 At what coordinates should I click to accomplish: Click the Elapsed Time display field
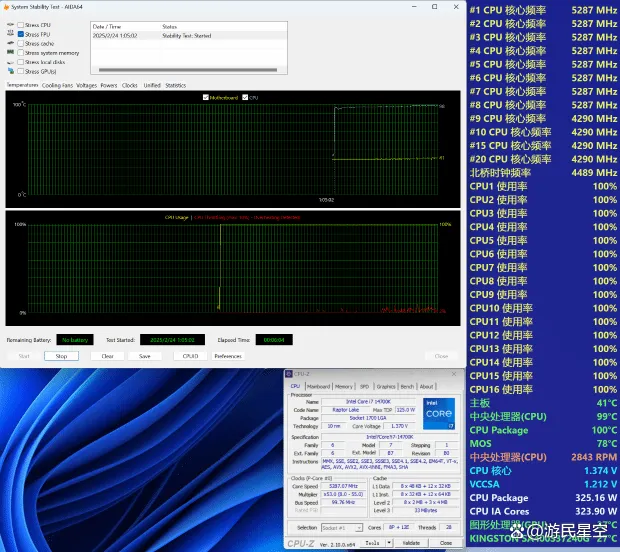(x=274, y=340)
